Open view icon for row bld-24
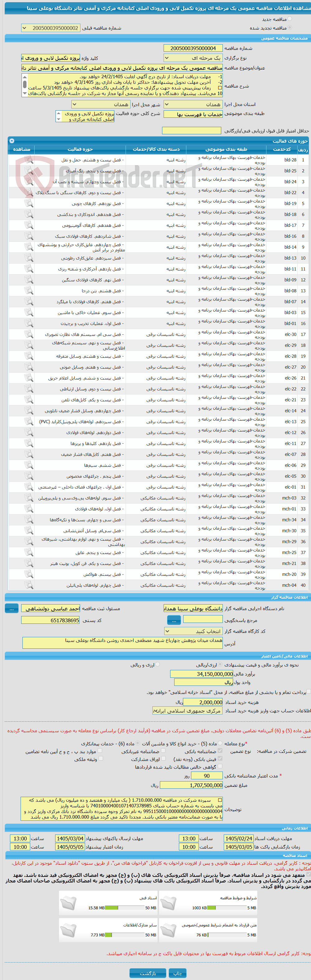Image resolution: width=311 pixels, height=980 pixels. [29, 181]
